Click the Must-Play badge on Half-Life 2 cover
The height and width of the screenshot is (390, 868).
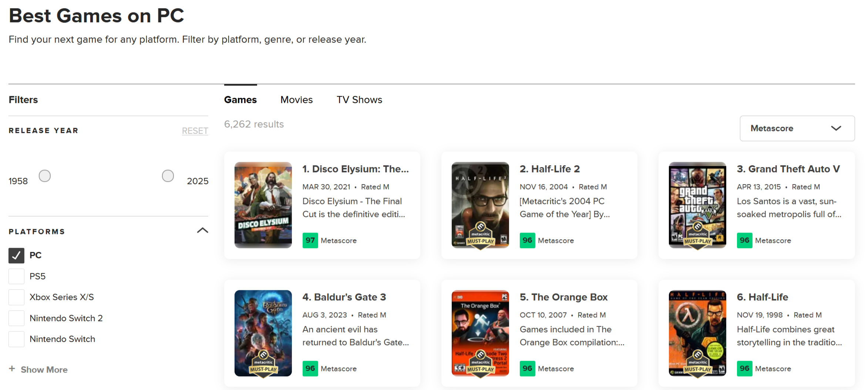(x=480, y=236)
